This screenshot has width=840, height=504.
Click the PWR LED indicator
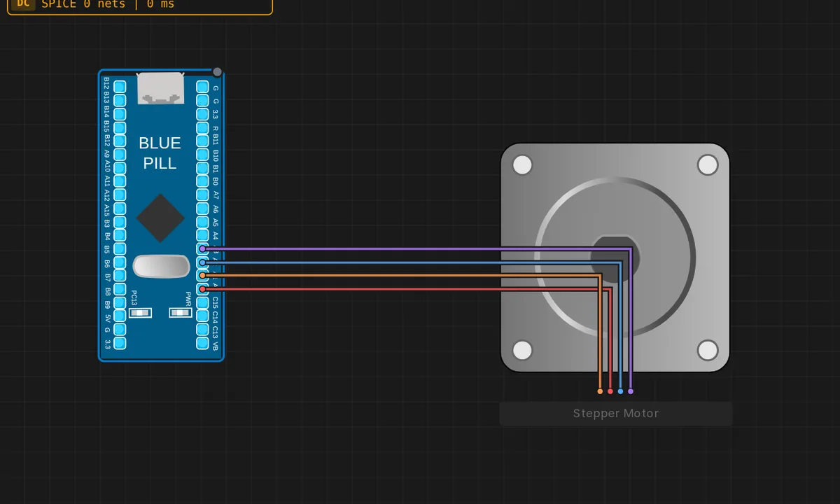tap(181, 312)
